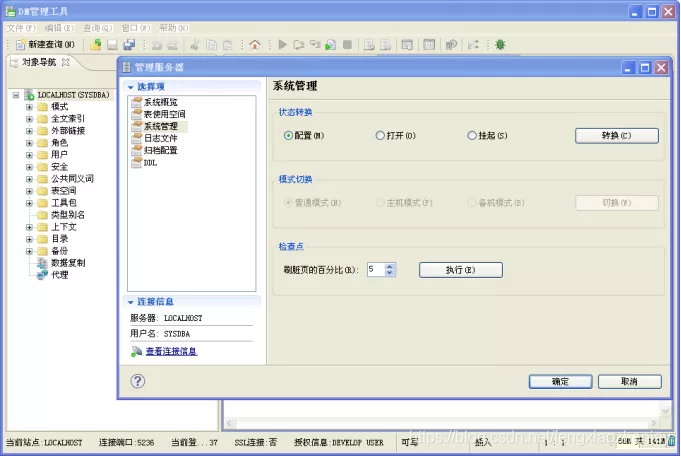The height and width of the screenshot is (456, 681).
Task: Click the 系统概览 icon in options list
Action: point(137,102)
